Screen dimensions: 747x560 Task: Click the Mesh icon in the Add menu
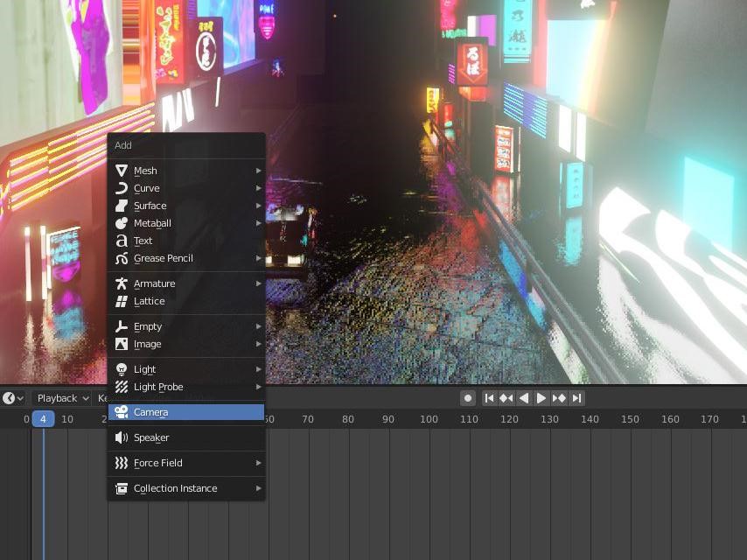[122, 171]
